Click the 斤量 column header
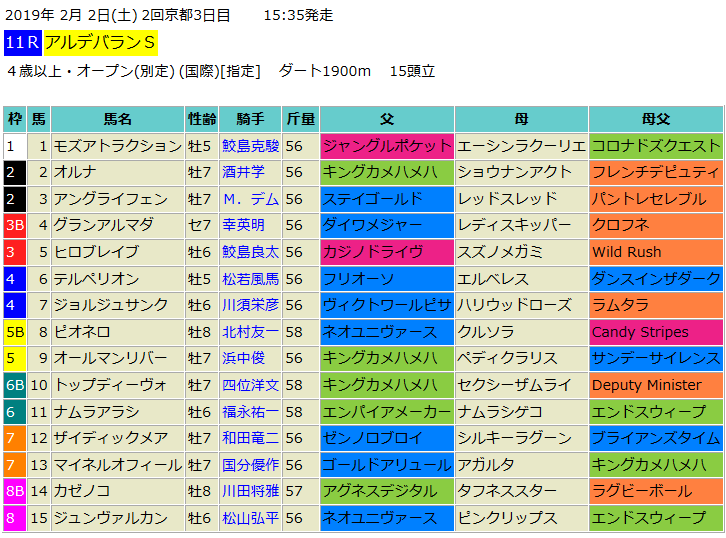Image resolution: width=726 pixels, height=538 pixels. (301, 119)
